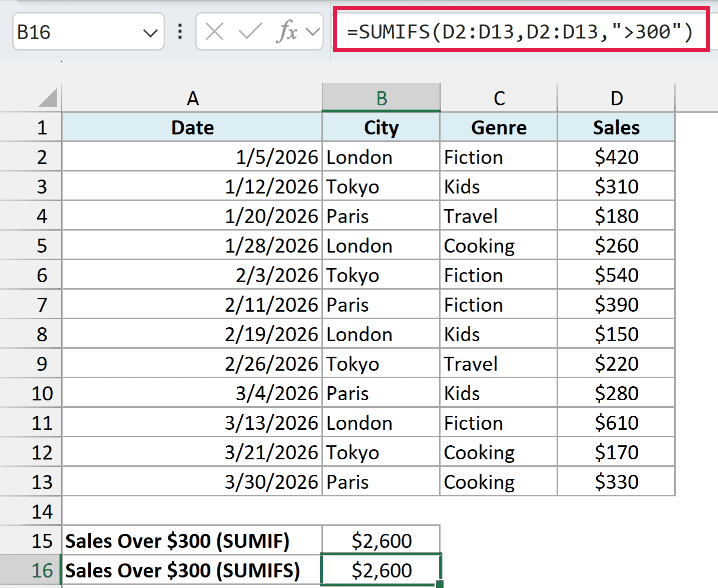This screenshot has height=588, width=718.
Task: Select the date cell 3/21/2026
Action: tap(192, 452)
